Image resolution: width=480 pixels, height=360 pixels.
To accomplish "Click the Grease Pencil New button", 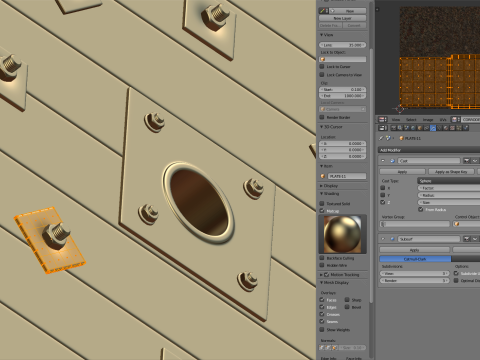I will [x=348, y=11].
